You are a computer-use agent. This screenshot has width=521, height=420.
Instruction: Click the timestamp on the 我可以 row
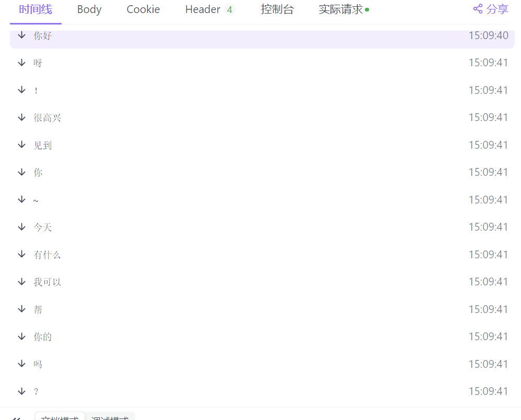coord(489,282)
